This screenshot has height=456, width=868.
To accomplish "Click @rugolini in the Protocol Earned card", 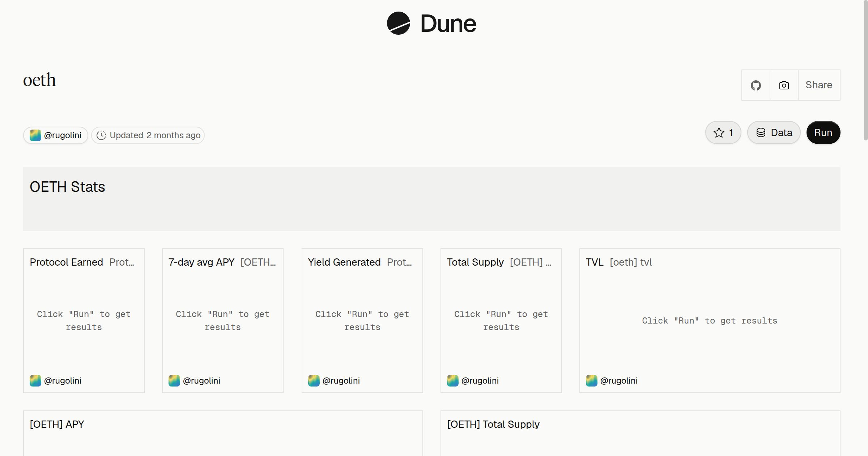I will point(63,381).
